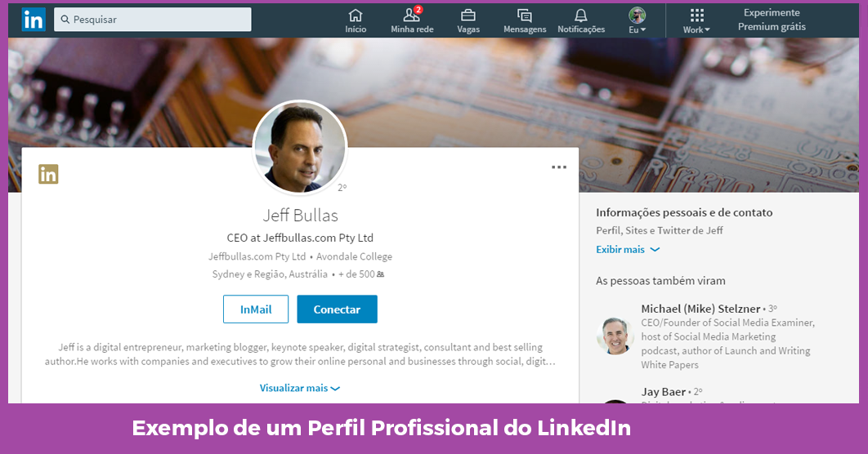Click the LinkedIn logo in navbar
Screen dimensions: 868x454
click(33, 20)
